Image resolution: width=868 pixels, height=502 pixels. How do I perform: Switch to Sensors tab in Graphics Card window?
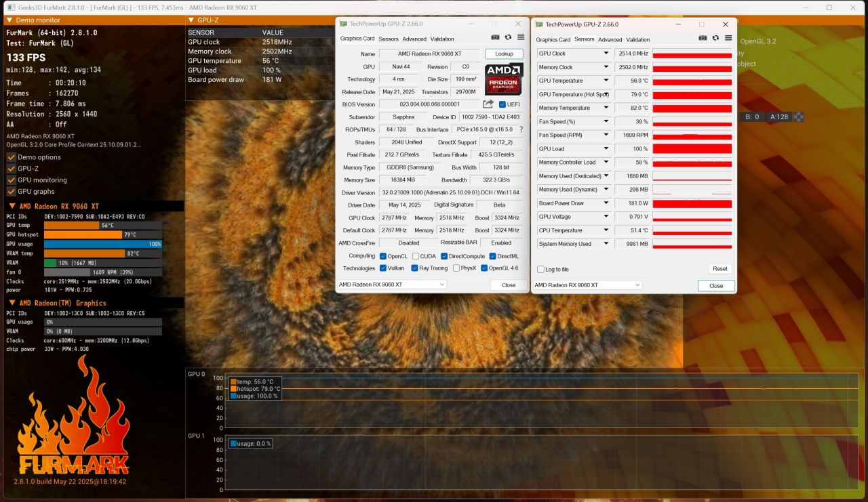click(x=389, y=39)
